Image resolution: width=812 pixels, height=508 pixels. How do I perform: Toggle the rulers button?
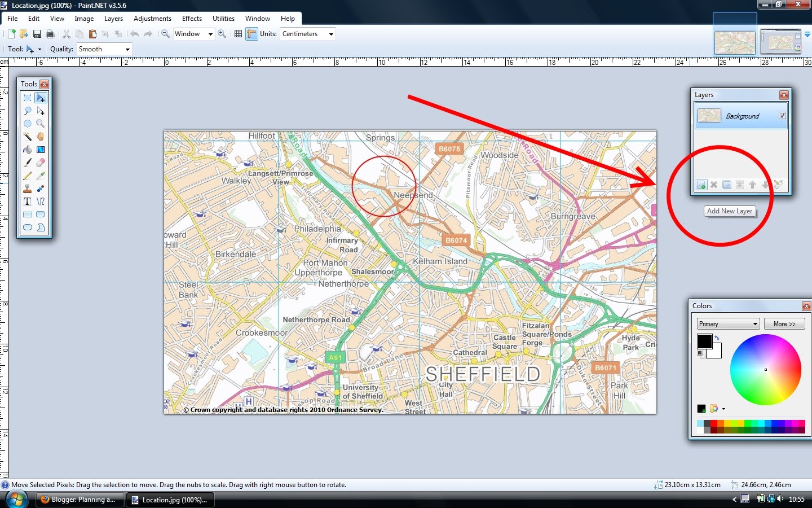point(251,34)
